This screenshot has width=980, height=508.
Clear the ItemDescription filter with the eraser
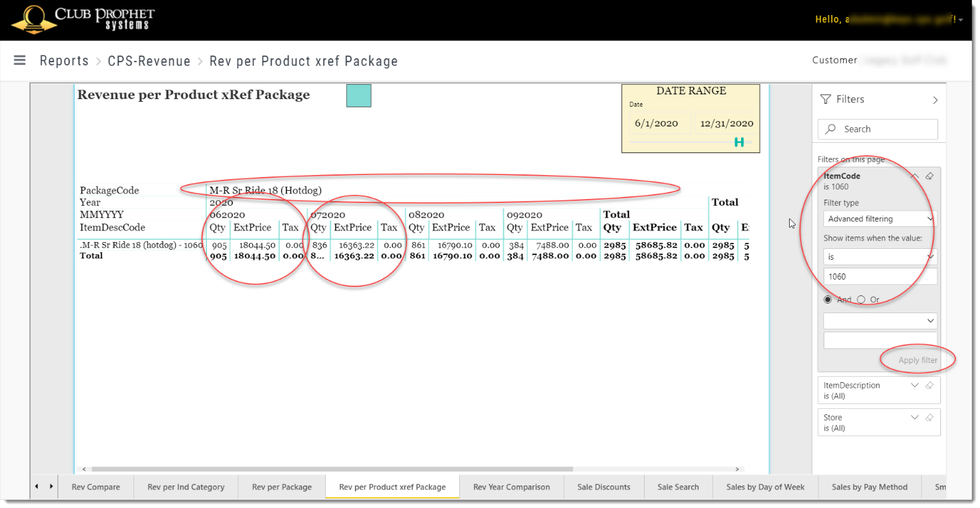929,386
